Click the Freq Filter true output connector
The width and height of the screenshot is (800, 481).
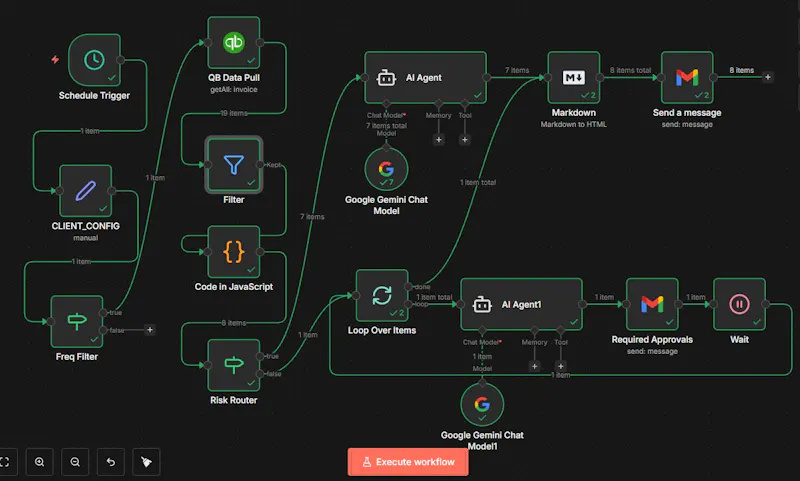coord(103,313)
